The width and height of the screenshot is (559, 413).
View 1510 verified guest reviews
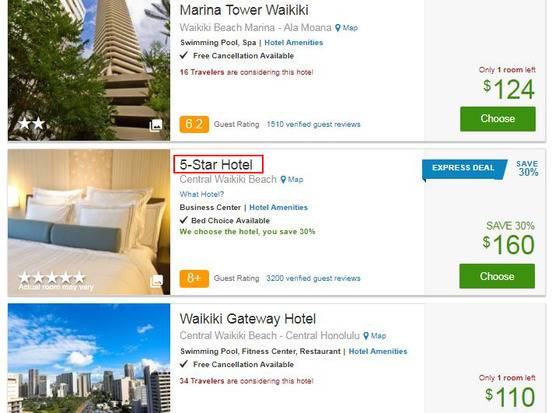313,124
